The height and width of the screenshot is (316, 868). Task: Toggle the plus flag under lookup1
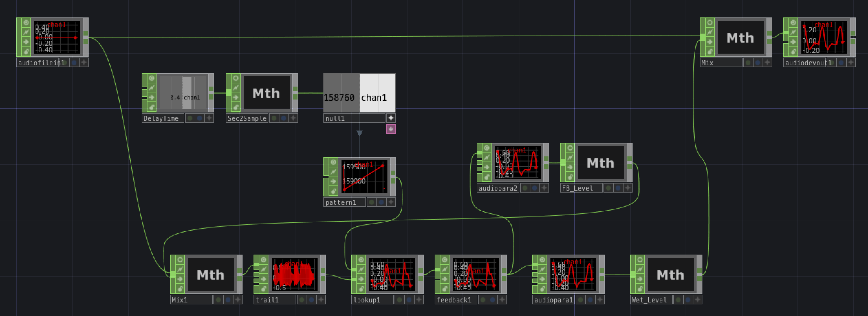pos(419,300)
